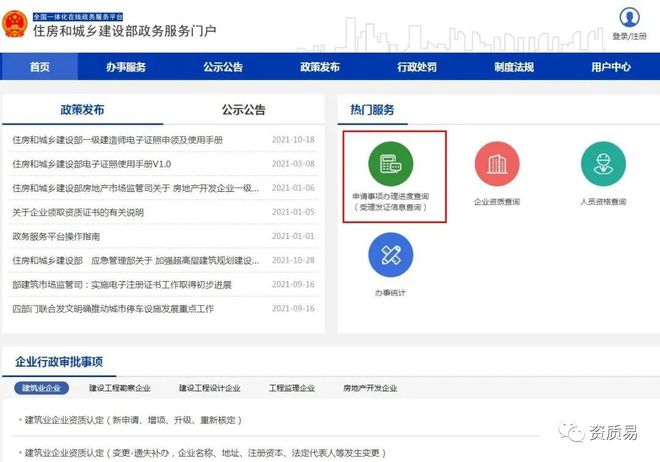Click the user avatar login icon

629,17
